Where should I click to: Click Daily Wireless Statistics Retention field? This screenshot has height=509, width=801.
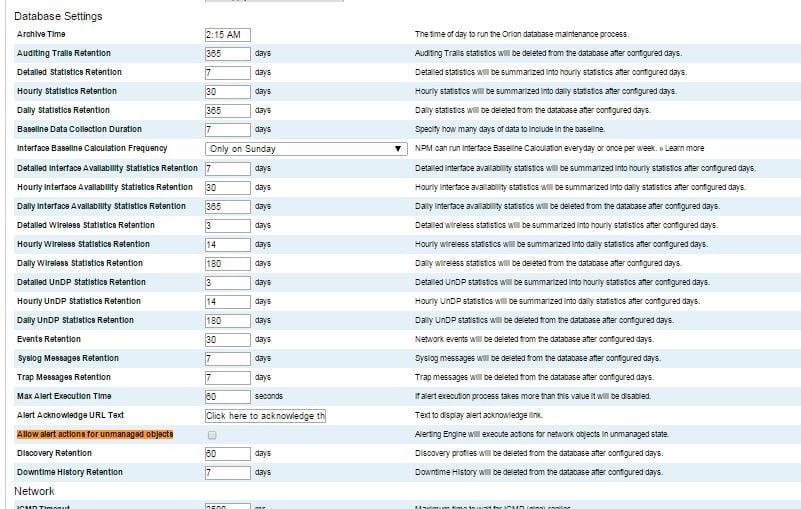pyautogui.click(x=228, y=264)
